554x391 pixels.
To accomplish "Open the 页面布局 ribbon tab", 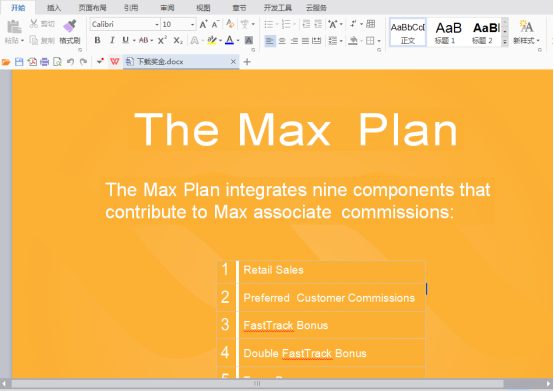I will point(92,8).
